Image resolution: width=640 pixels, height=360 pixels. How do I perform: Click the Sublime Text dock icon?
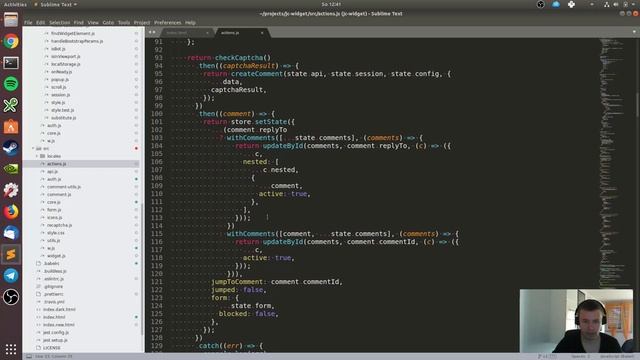pyautogui.click(x=11, y=254)
